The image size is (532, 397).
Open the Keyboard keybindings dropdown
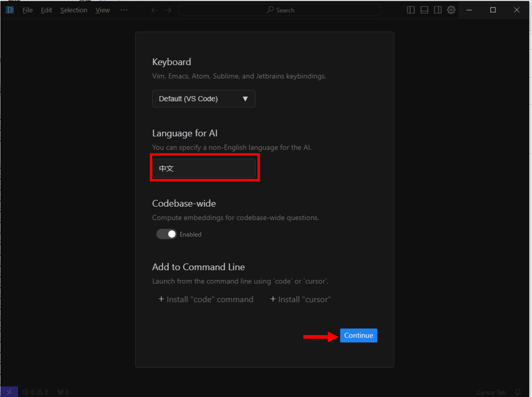click(x=203, y=99)
